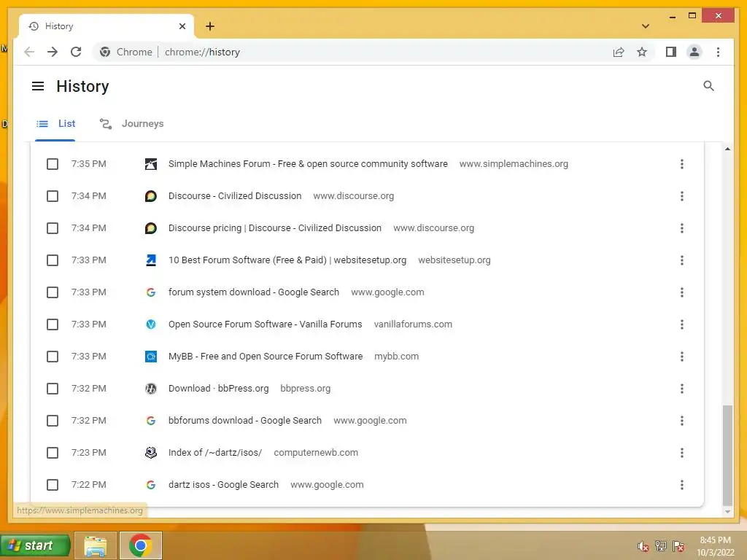Select the bbforums download search checkbox
The width and height of the screenshot is (747, 560).
pos(53,421)
